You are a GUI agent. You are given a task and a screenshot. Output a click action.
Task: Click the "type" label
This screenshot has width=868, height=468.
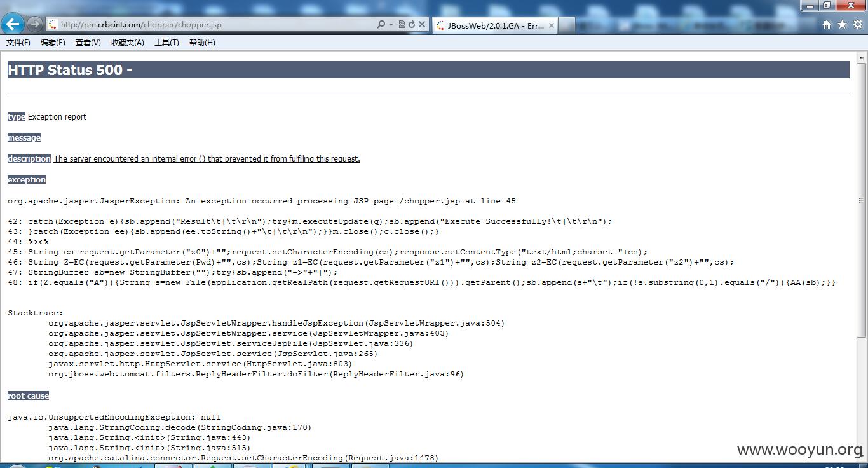(x=17, y=117)
